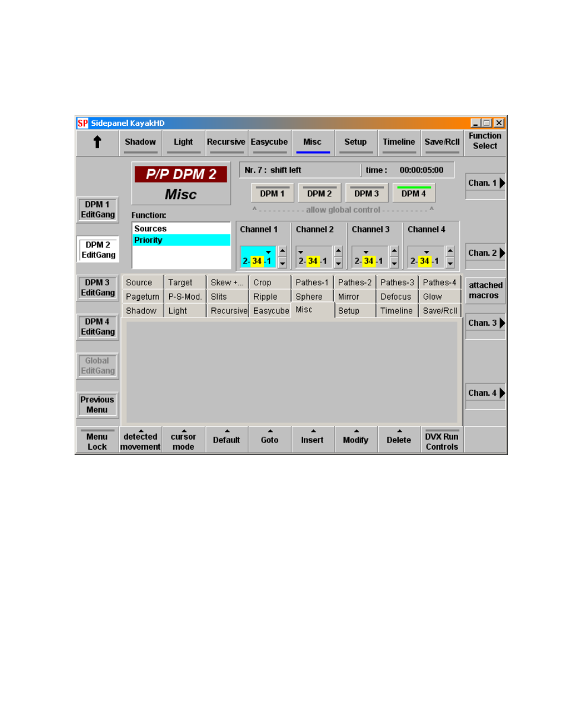Select Sources in the Function list
Image resolution: width=566 pixels, height=728 pixels.
181,228
